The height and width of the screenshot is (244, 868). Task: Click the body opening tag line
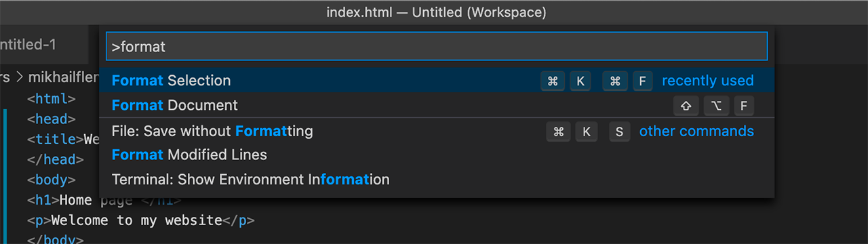(x=52, y=180)
